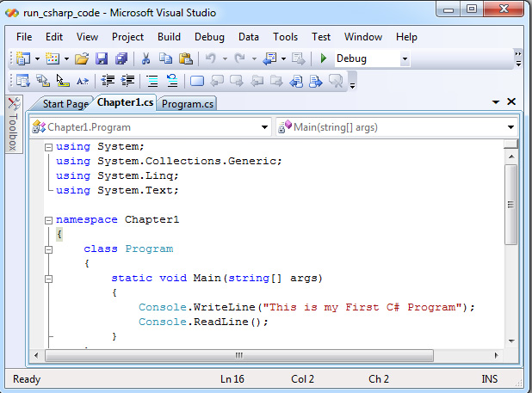The width and height of the screenshot is (532, 393).
Task: Open the Main(string[] args) members dropdown
Action: click(x=510, y=127)
